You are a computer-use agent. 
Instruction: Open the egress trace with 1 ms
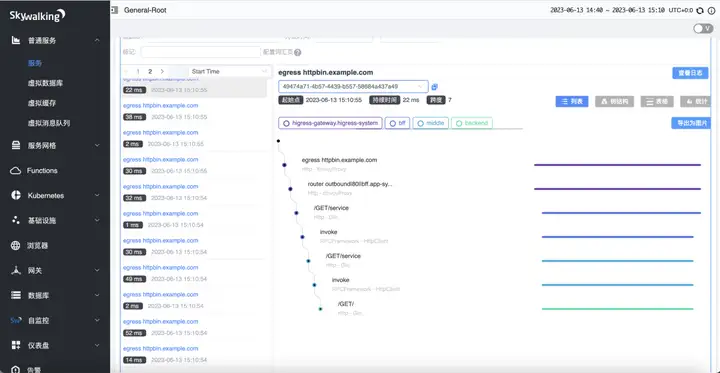click(x=194, y=220)
